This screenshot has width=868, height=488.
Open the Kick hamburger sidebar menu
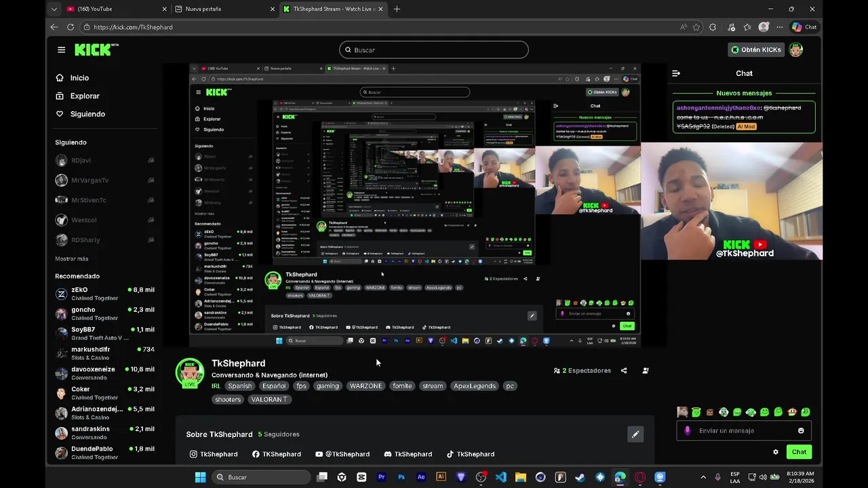tap(61, 49)
